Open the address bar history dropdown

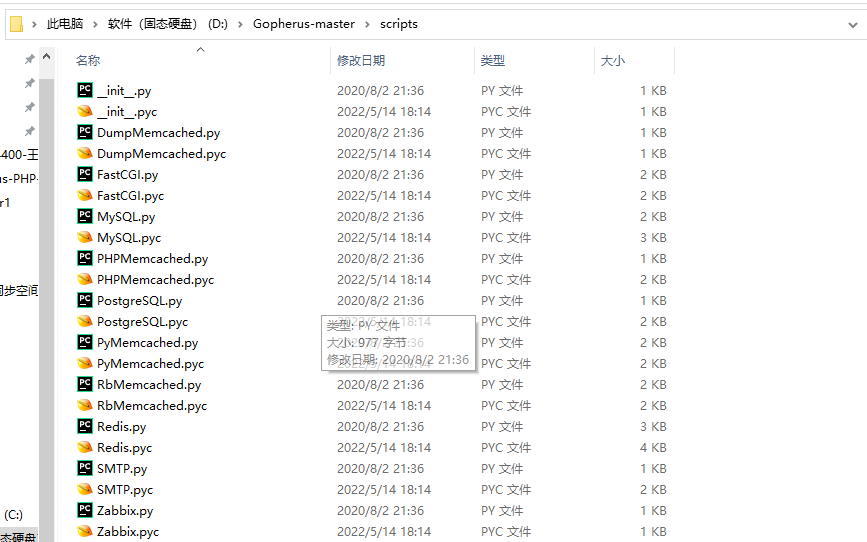point(853,25)
